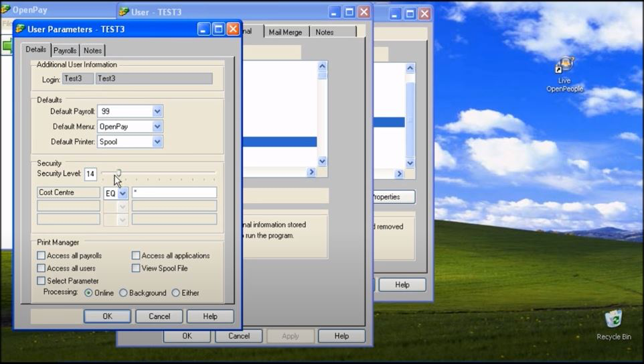
Task: Click Help in User - TEST3 window
Action: (341, 336)
